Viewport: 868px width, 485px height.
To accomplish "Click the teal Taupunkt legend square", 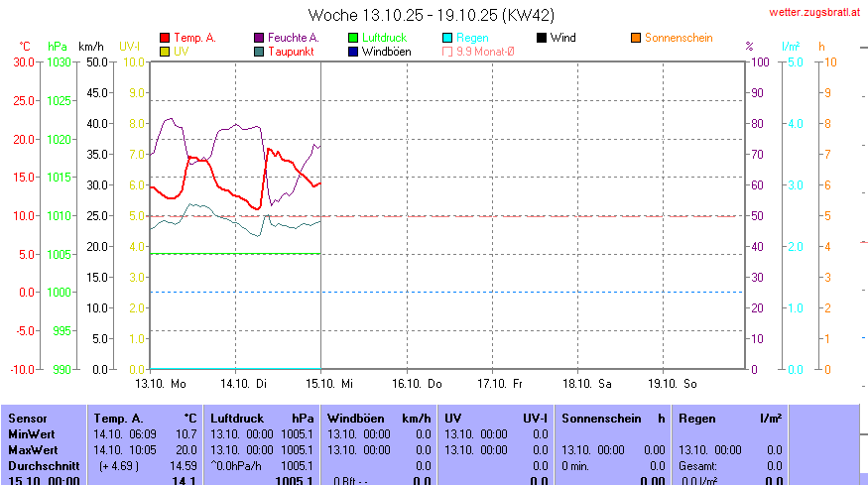I will [260, 51].
